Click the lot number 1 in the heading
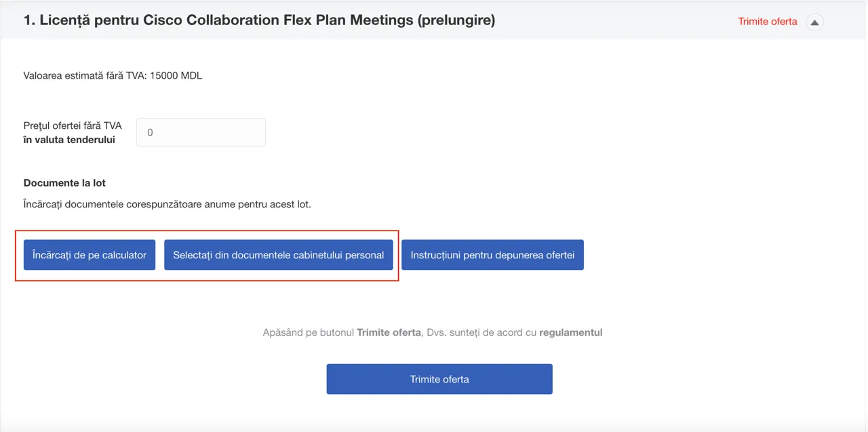The height and width of the screenshot is (432, 868). point(29,20)
